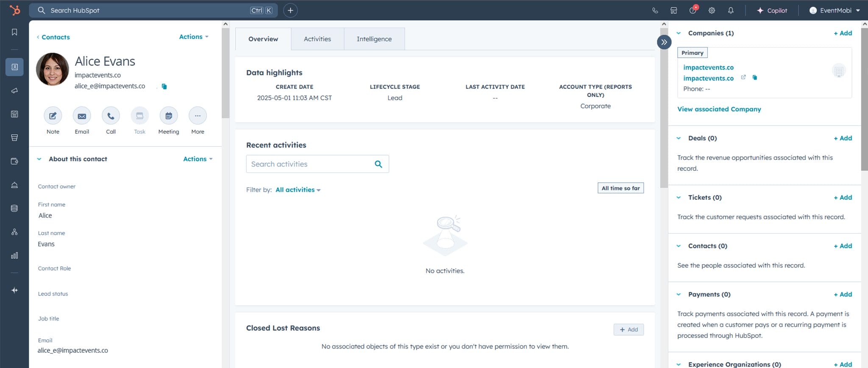Add an Experience Organization
This screenshot has width=868, height=368.
pyautogui.click(x=843, y=364)
